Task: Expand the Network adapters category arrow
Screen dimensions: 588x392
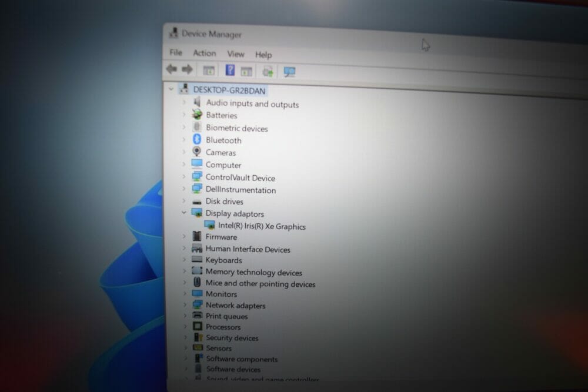Action: coord(185,304)
